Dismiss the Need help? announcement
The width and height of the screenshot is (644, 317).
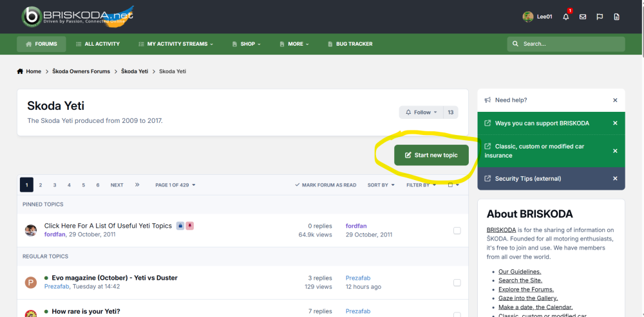click(615, 100)
